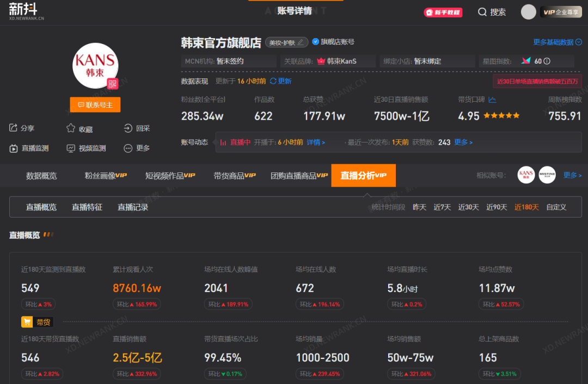Set time range to 近30天
This screenshot has width=588, height=384.
click(468, 207)
